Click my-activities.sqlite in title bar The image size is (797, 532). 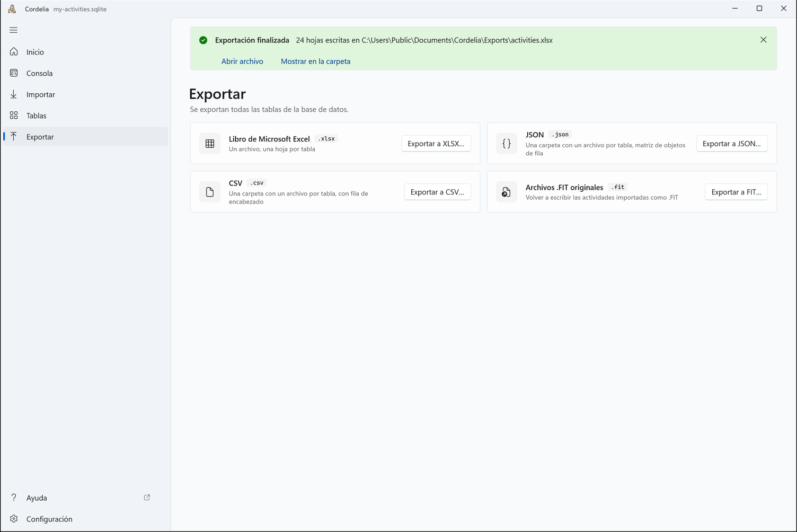[x=80, y=9]
